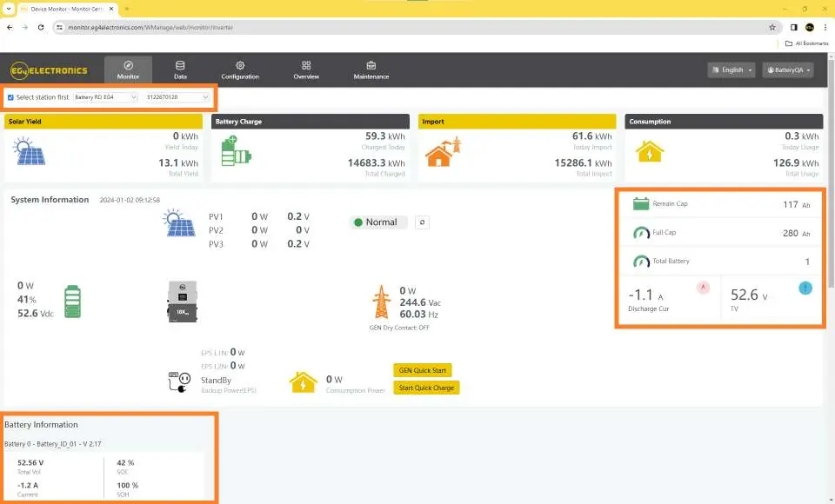Click the 42 % SOC value
This screenshot has width=835, height=504.
(x=125, y=463)
